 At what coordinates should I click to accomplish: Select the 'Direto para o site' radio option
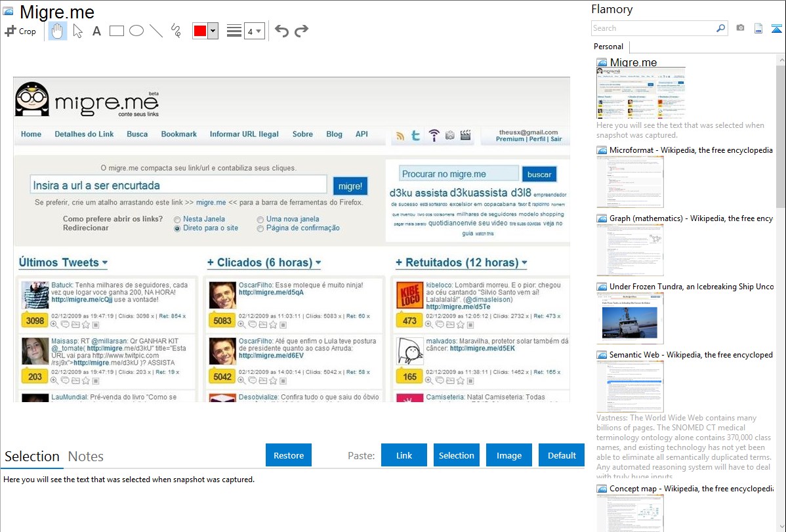[177, 229]
